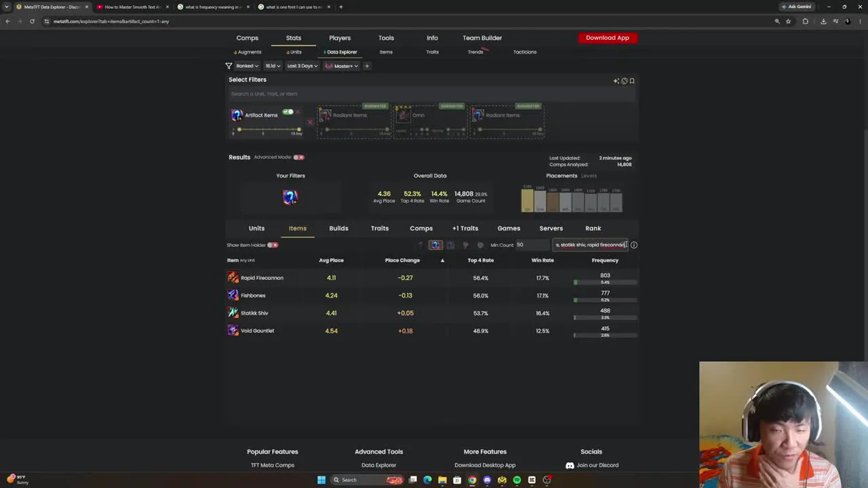This screenshot has height=488, width=868.
Task: Click the item name search field
Action: click(591, 245)
